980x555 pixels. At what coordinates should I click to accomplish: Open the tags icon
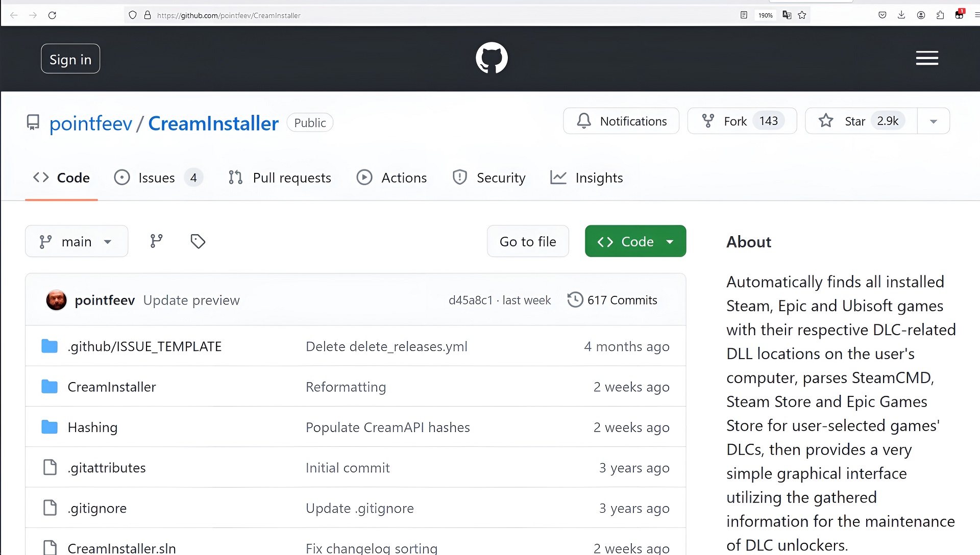[198, 241]
